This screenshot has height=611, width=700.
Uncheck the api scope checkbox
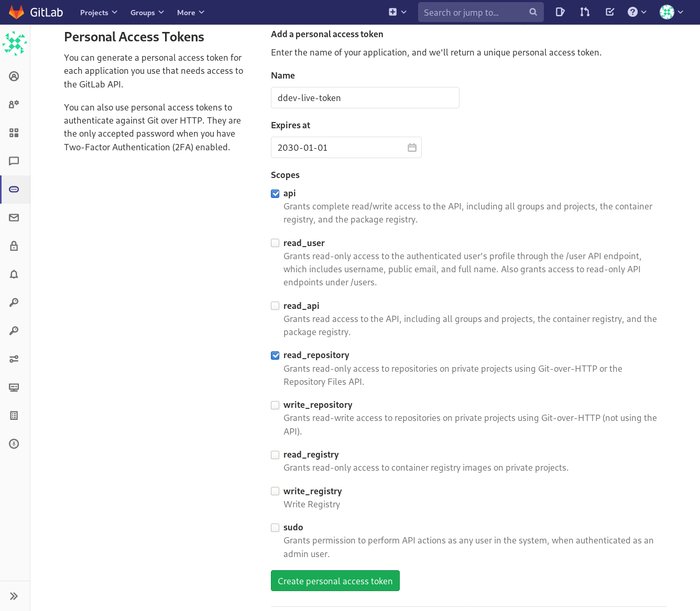click(275, 194)
